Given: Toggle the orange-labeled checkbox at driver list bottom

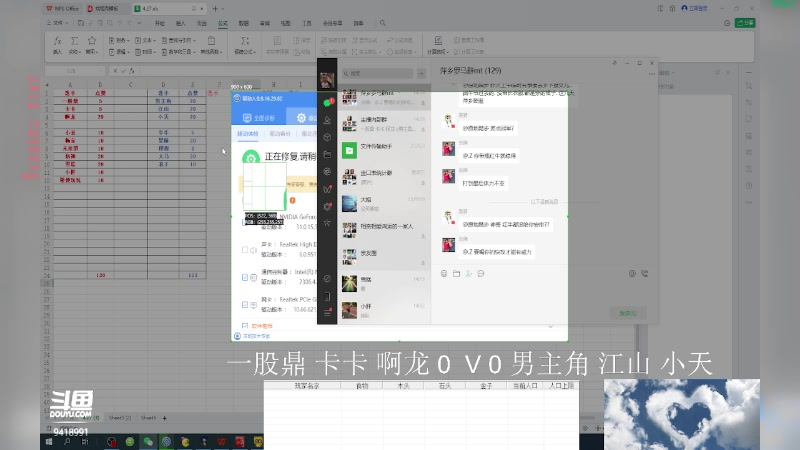Looking at the screenshot, I should (245, 326).
